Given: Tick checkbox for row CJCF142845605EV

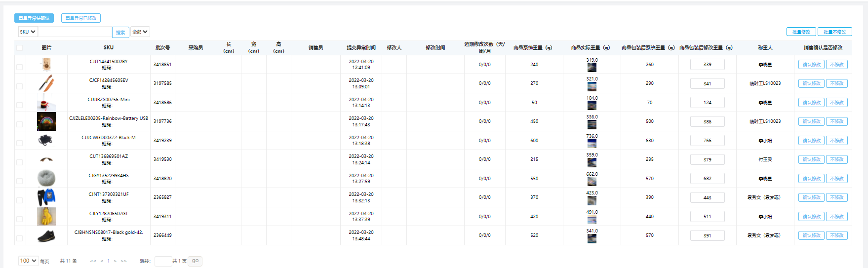Looking at the screenshot, I should (19, 86).
